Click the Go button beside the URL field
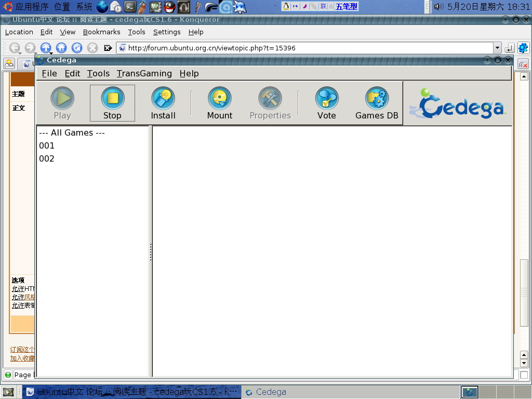 tap(509, 48)
